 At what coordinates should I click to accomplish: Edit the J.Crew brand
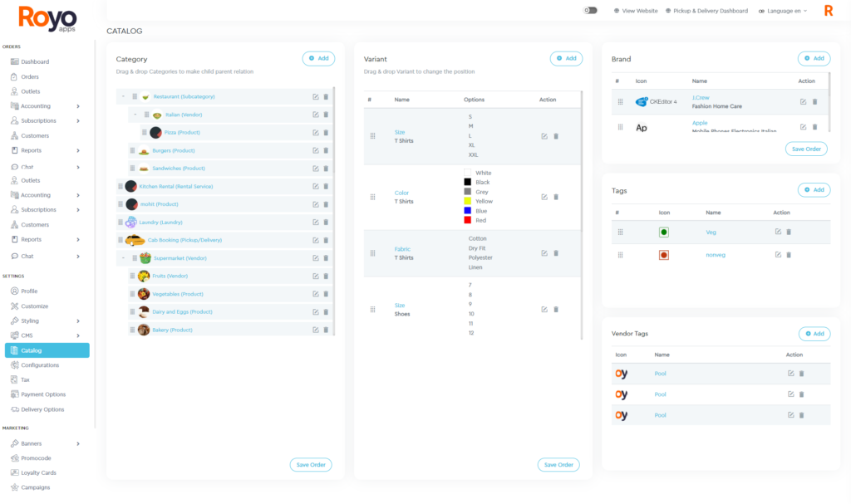(x=804, y=101)
